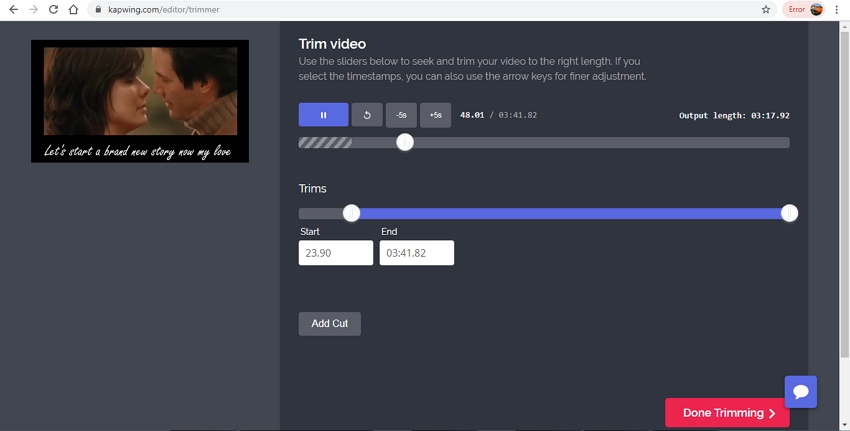This screenshot has height=431, width=850.
Task: Go back to previous page in browser
Action: coord(13,10)
